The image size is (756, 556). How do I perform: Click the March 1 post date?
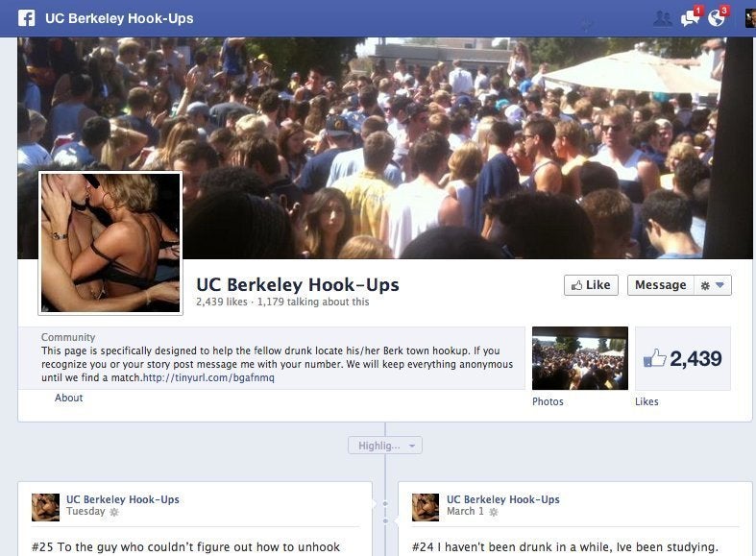(465, 511)
